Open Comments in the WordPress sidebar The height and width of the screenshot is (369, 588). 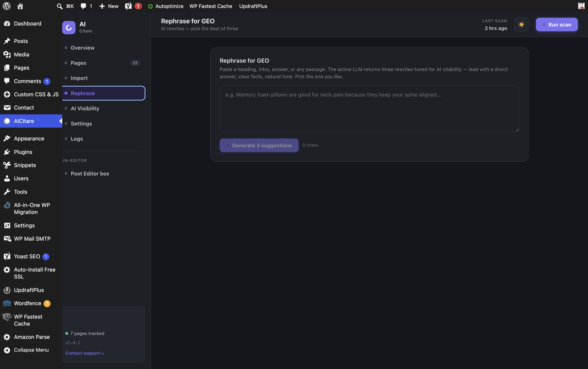31,81
